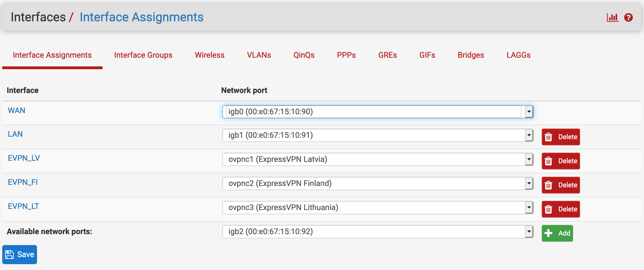Click the disk icon on the Save button
This screenshot has height=270, width=644.
point(10,254)
